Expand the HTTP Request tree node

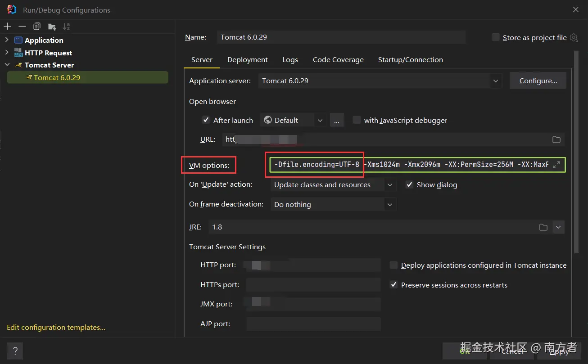click(x=7, y=53)
